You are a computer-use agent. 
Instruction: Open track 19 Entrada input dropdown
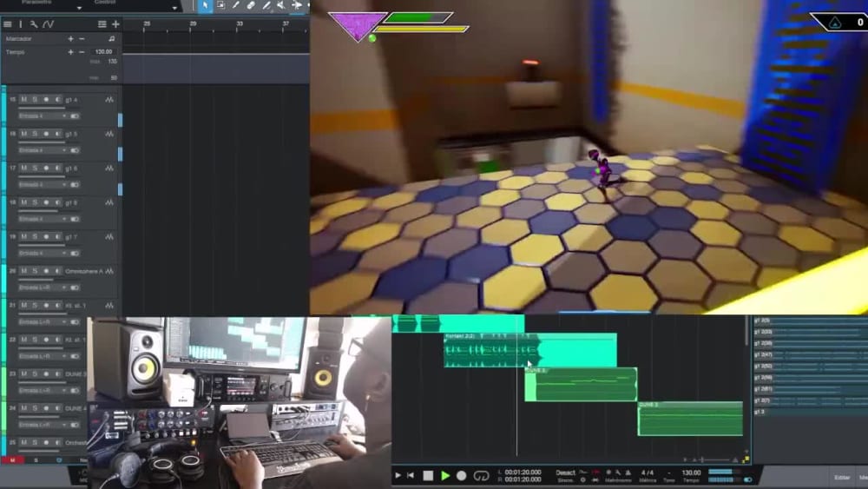click(43, 254)
